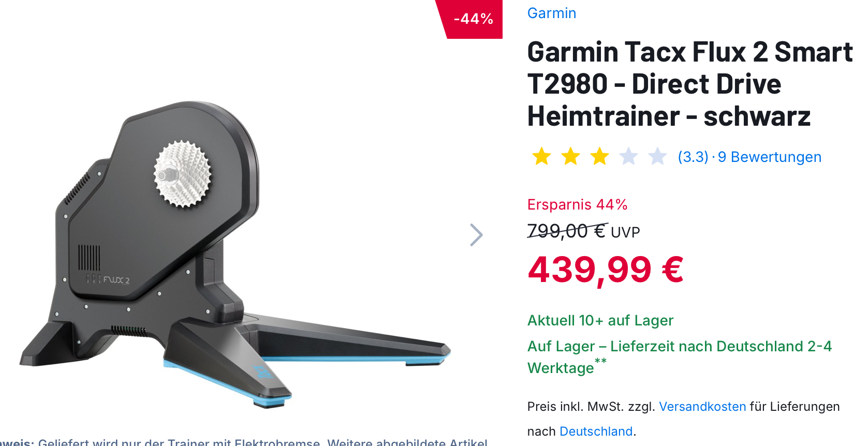Click the (3.3) rating score
This screenshot has width=868, height=446.
click(693, 157)
